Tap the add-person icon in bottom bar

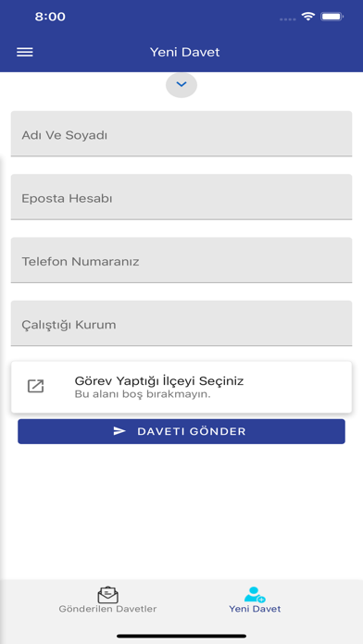point(255,595)
